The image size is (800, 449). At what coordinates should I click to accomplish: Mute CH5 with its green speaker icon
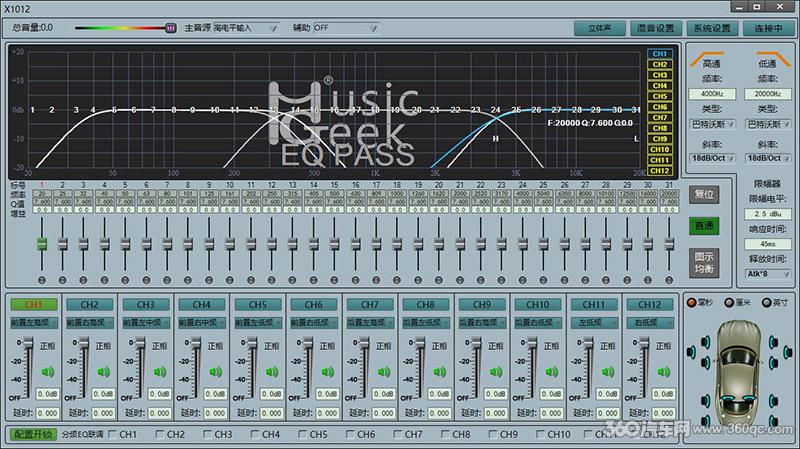pyautogui.click(x=272, y=372)
